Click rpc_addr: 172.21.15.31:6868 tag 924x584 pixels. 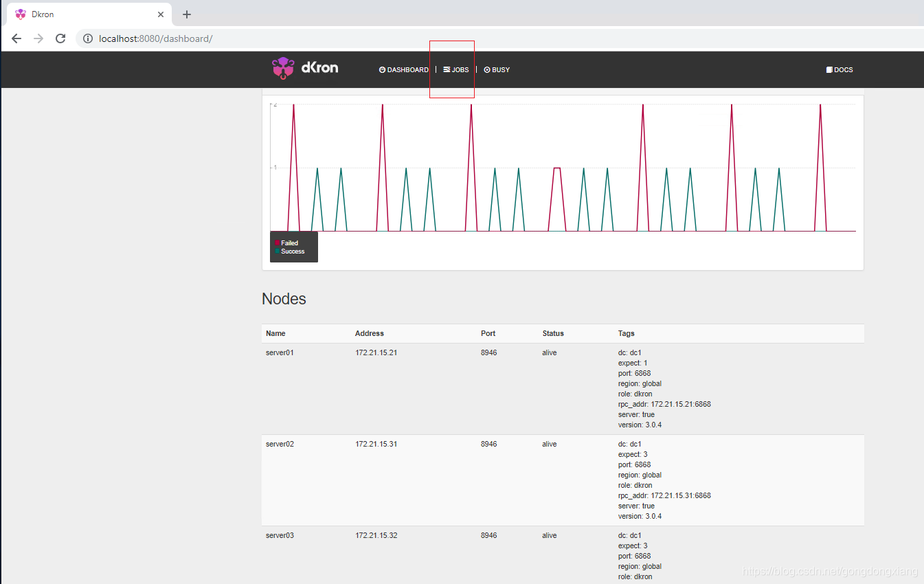tap(664, 495)
